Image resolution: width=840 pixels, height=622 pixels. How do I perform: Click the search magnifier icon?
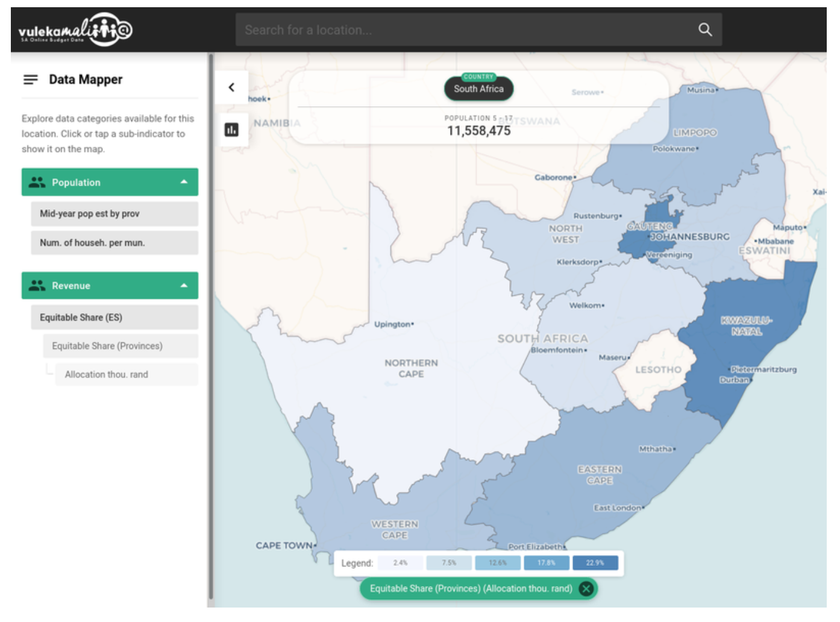(704, 30)
